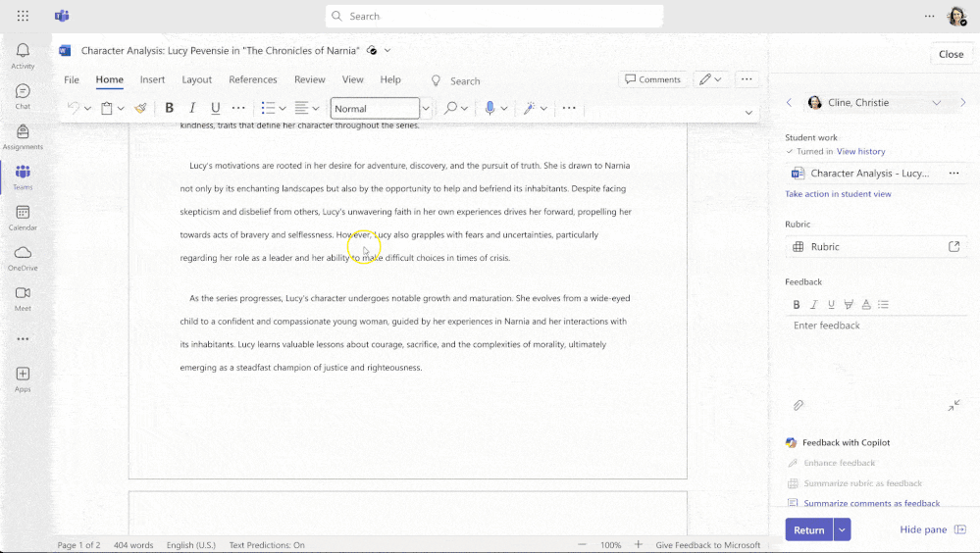Attach a file with paperclip icon
The height and width of the screenshot is (553, 980).
[x=799, y=406]
